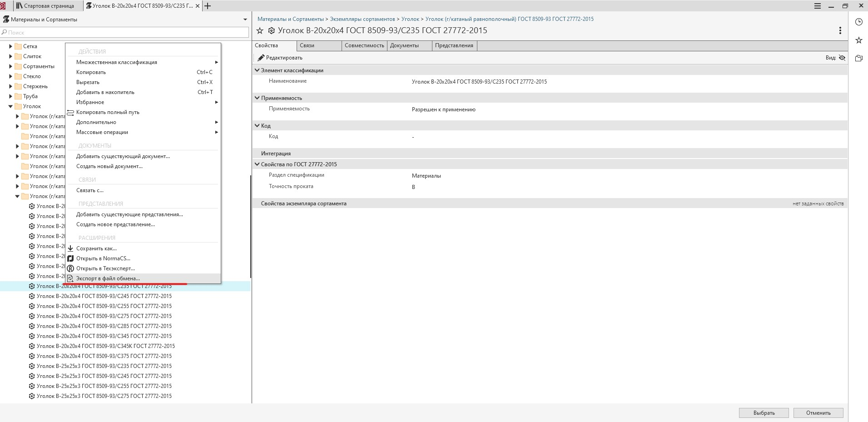Follow the Уголок breadcrumb link
The image size is (868, 422).
pyautogui.click(x=410, y=19)
